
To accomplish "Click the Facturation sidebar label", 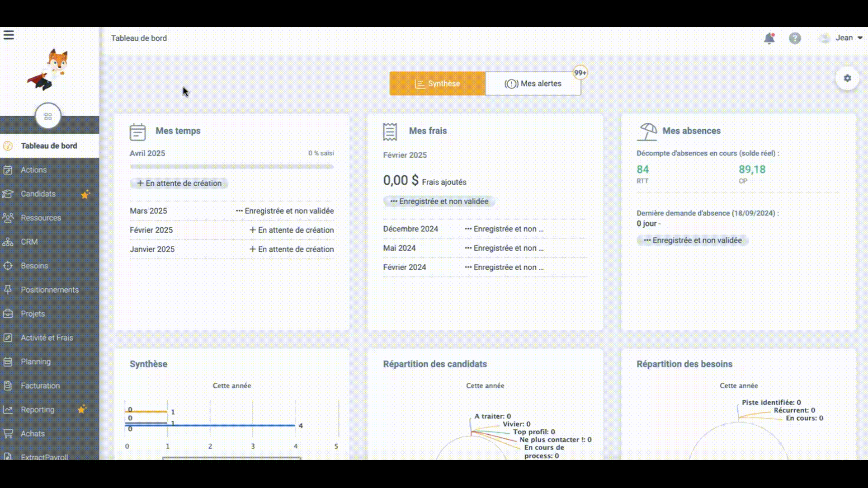I will point(40,385).
